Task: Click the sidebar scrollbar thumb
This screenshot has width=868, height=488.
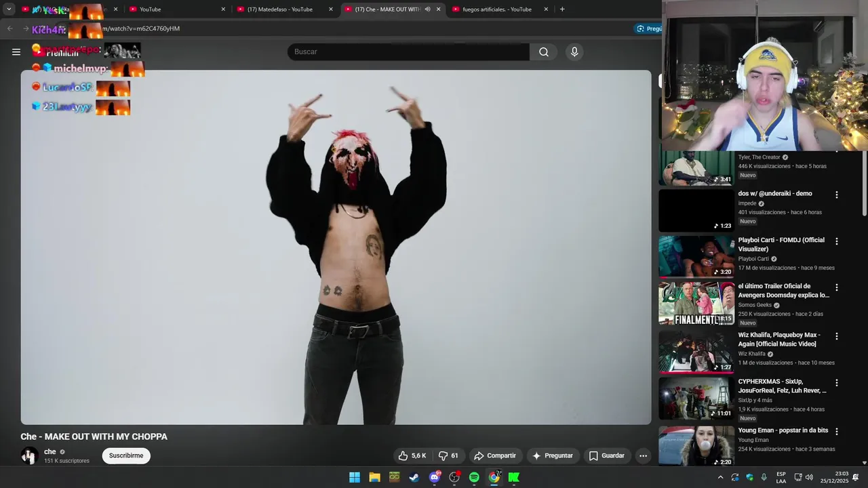Action: pos(864,183)
